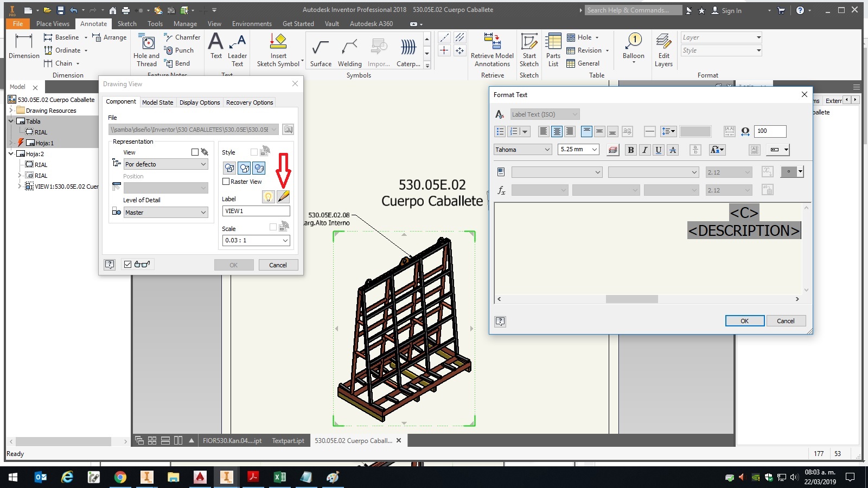Click OK in the Format Text dialog

click(x=744, y=320)
